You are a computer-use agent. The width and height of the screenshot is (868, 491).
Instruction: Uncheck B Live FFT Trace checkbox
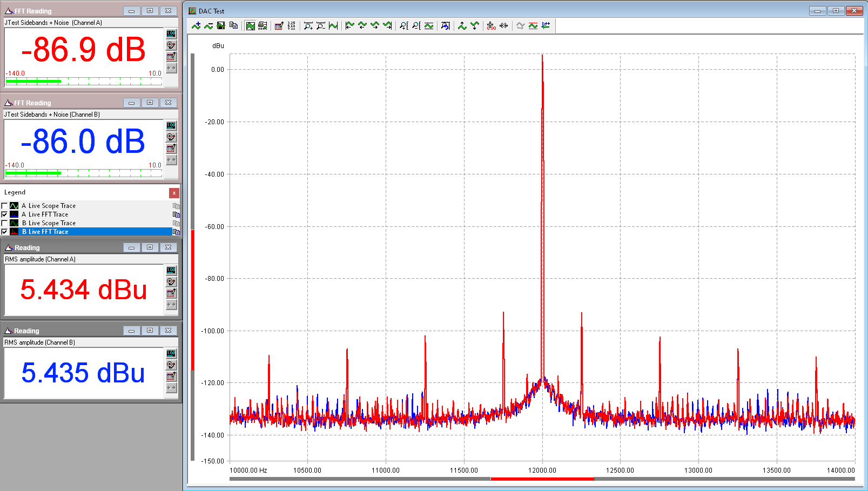(5, 232)
